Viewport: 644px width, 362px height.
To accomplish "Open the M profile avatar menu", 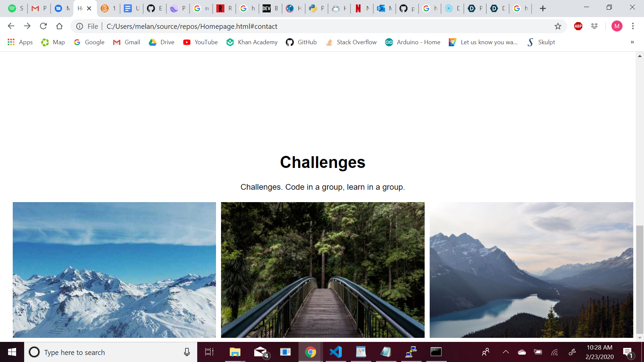I will click(x=616, y=26).
